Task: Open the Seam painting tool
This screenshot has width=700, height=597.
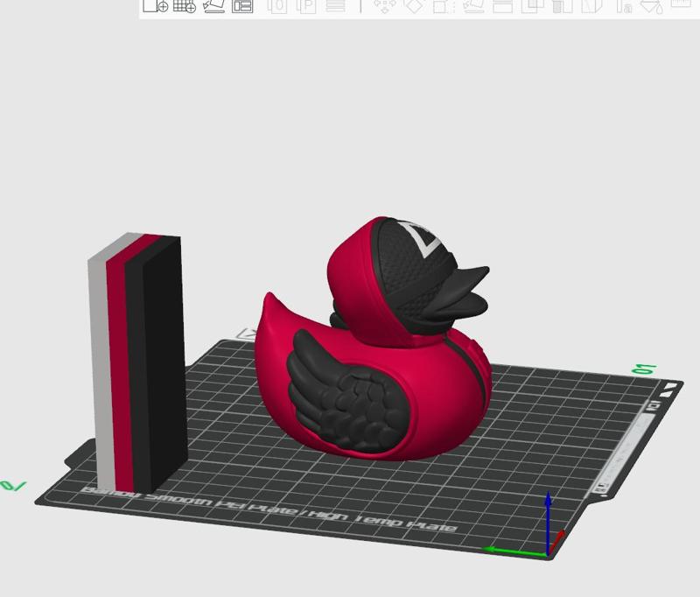Action: coord(592,5)
